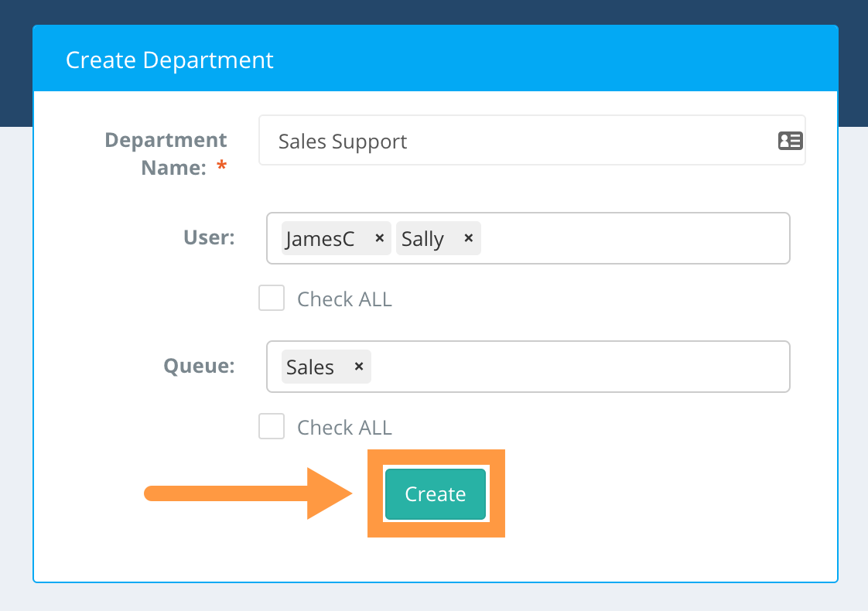Click the Create Department title bar
The image size is (868, 611).
pos(170,60)
